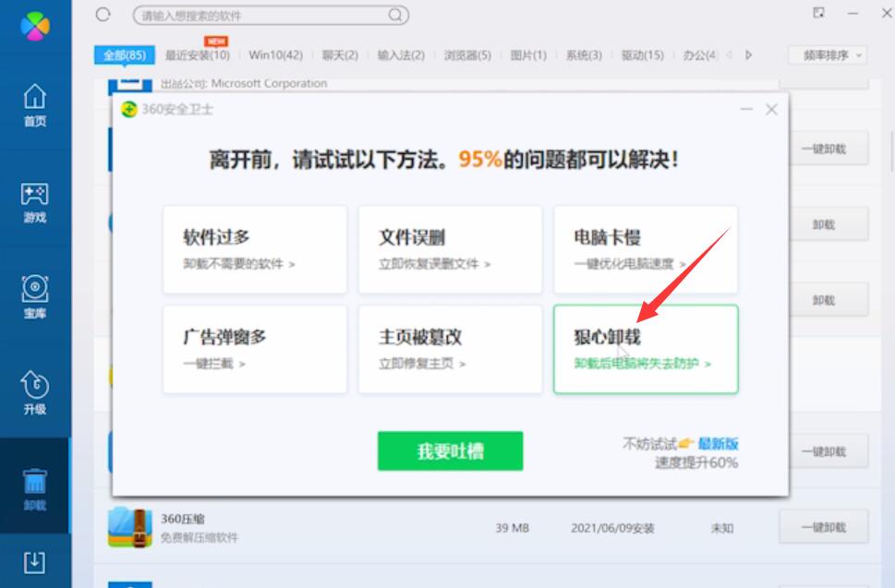Open the download manager icon at sidebar bottom
895x588 pixels.
[35, 562]
